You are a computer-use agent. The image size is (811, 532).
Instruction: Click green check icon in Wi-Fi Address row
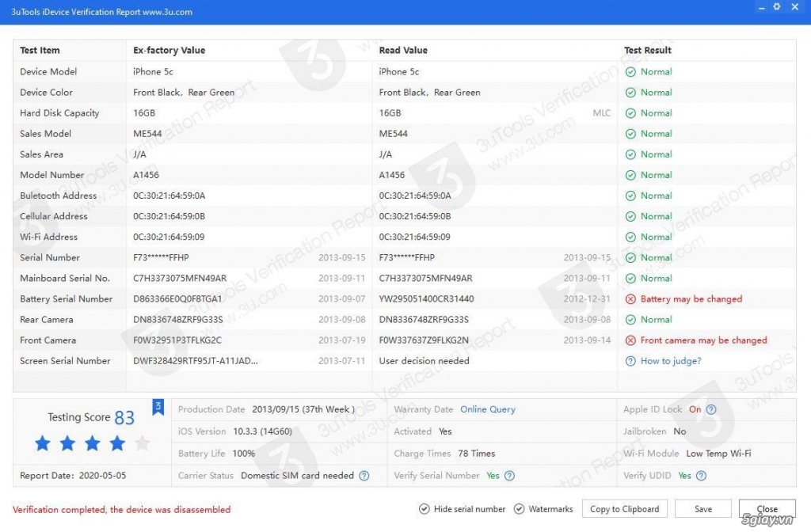pos(630,237)
